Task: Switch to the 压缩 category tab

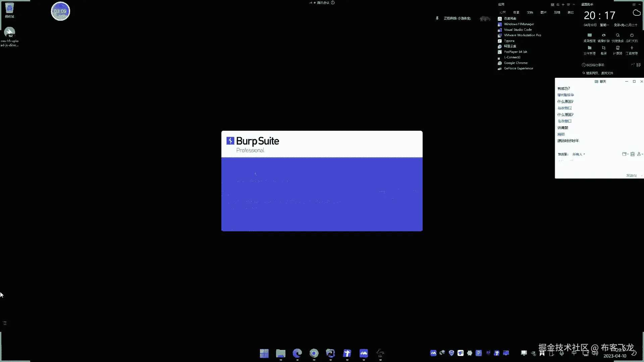Action: (x=557, y=12)
